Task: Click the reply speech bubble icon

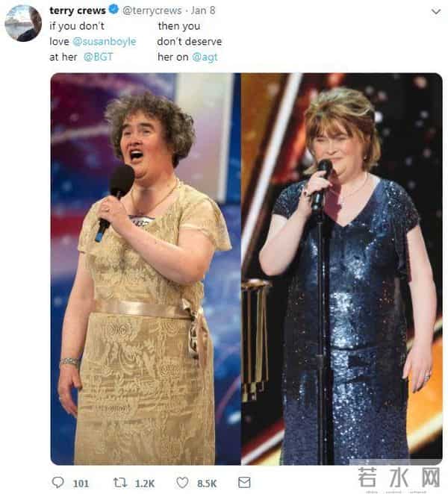Action: (x=57, y=482)
